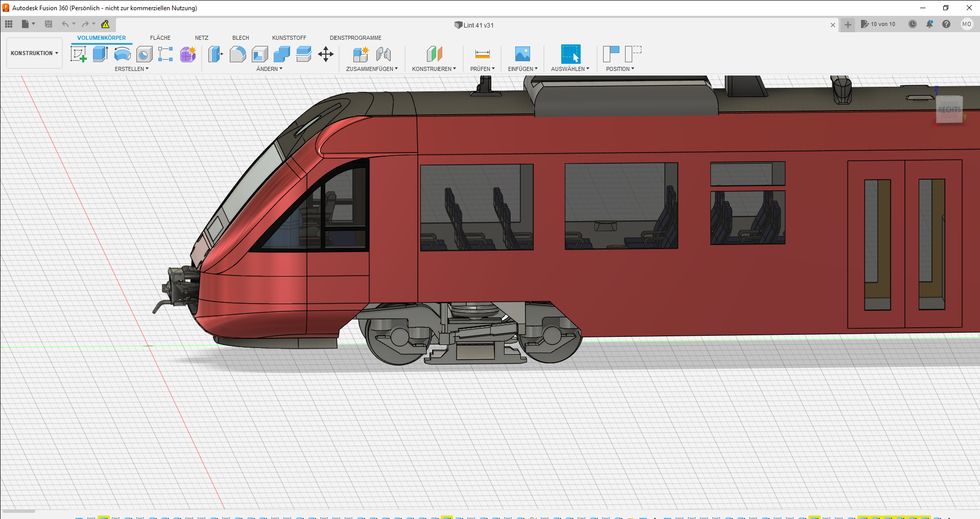Open the EINFÜGEN dropdown
This screenshot has width=980, height=519.
click(523, 69)
